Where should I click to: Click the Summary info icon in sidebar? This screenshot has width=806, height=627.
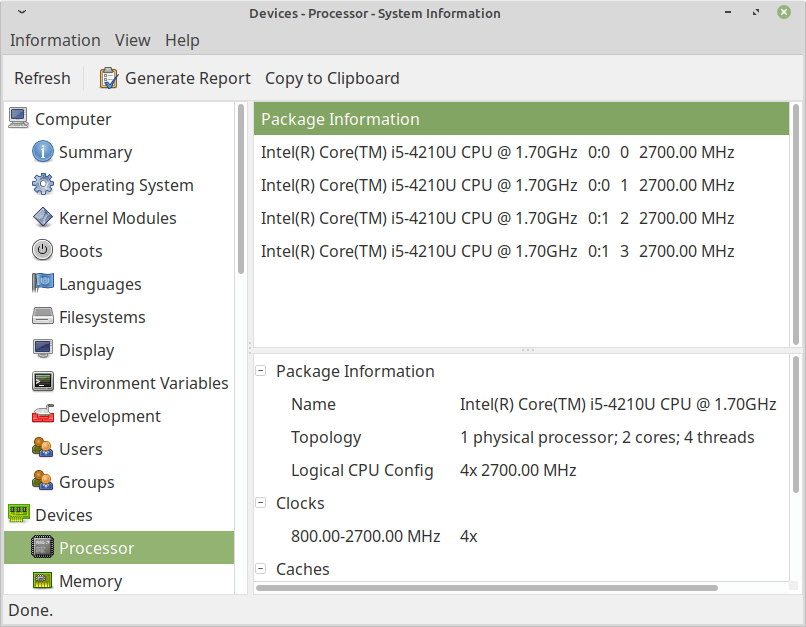tap(42, 152)
